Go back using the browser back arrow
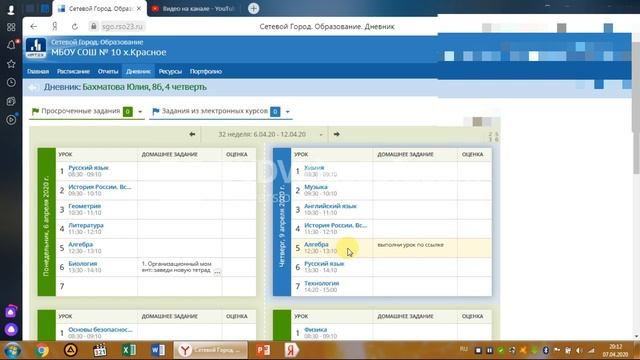Screen dimensions: 640x360 33,27
